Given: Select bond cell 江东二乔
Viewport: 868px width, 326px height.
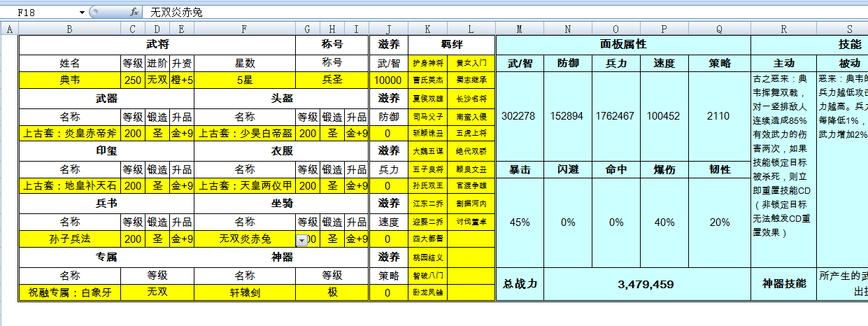Looking at the screenshot, I should pyautogui.click(x=428, y=204).
